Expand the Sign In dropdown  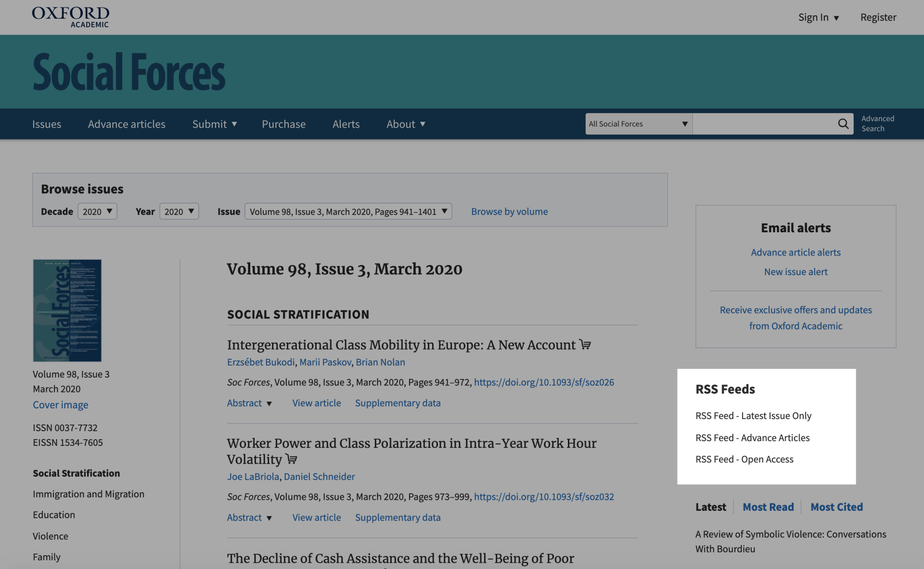(x=819, y=17)
